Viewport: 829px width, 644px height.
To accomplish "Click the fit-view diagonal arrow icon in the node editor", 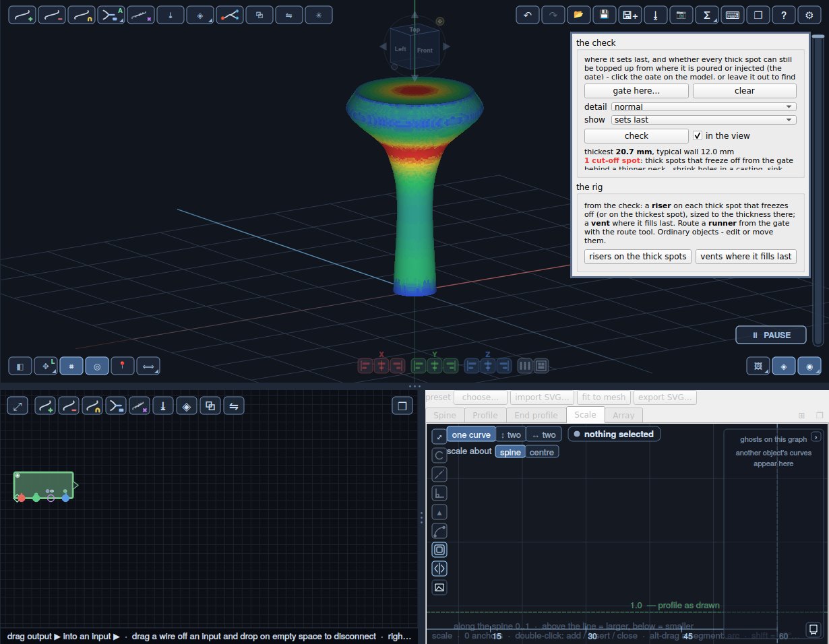I will 18,406.
